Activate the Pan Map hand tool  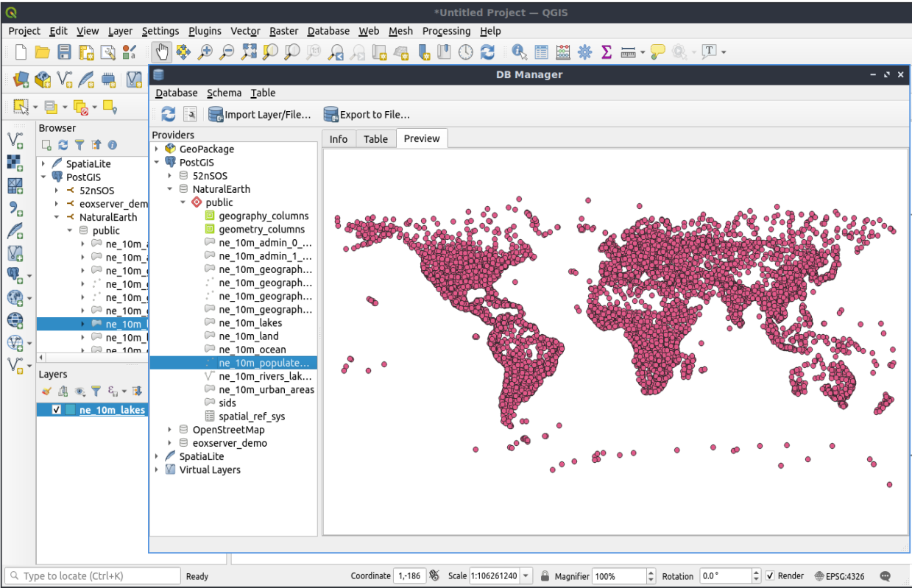(x=161, y=52)
